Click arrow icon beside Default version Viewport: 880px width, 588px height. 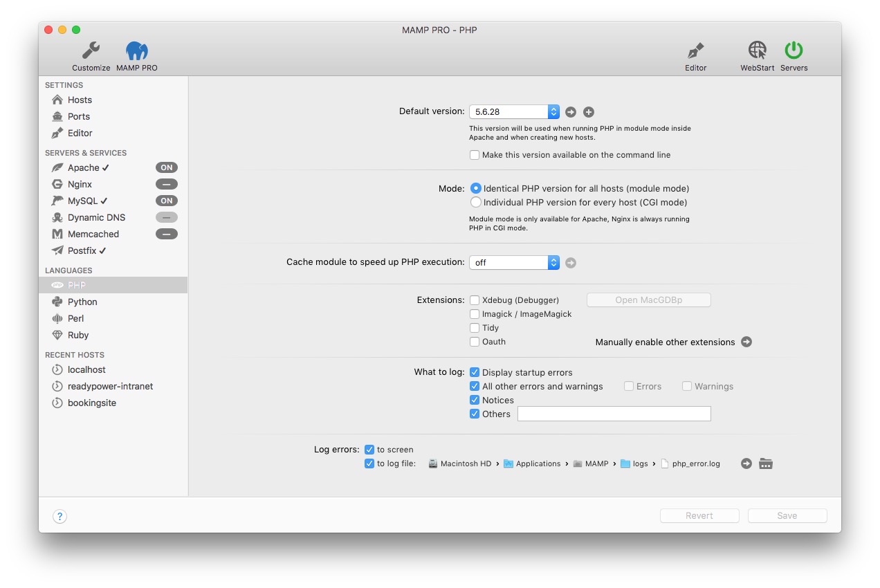571,112
